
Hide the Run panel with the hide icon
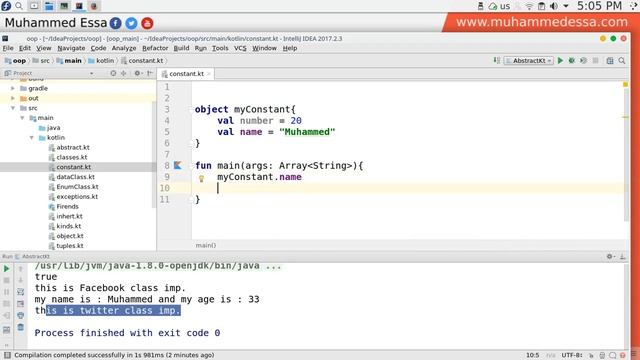622,256
